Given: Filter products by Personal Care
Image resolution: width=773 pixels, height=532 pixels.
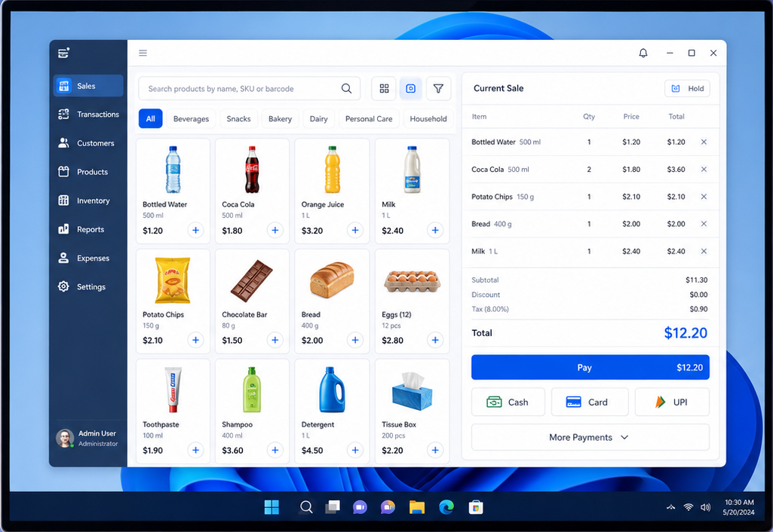Looking at the screenshot, I should point(369,119).
